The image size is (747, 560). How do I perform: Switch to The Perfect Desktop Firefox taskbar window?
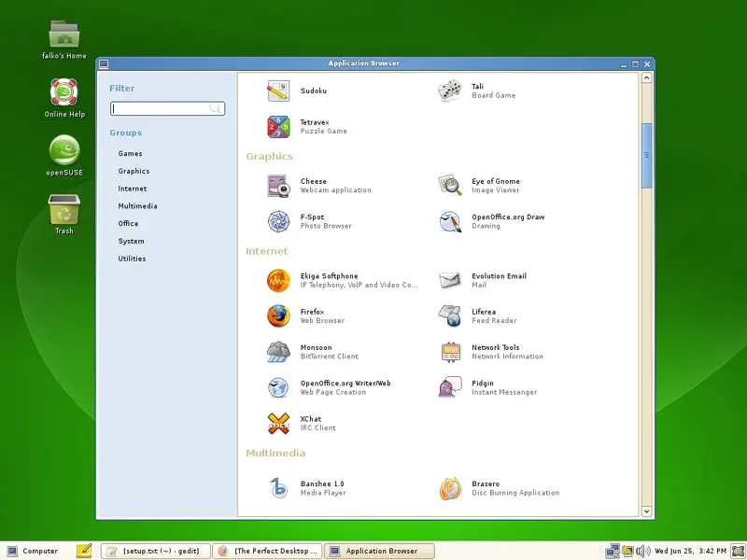(267, 551)
